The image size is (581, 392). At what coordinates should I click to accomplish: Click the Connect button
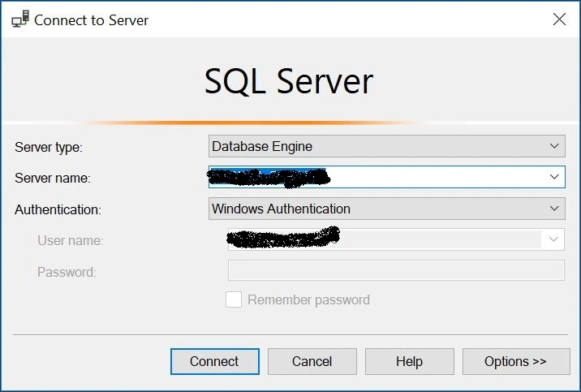(x=214, y=361)
